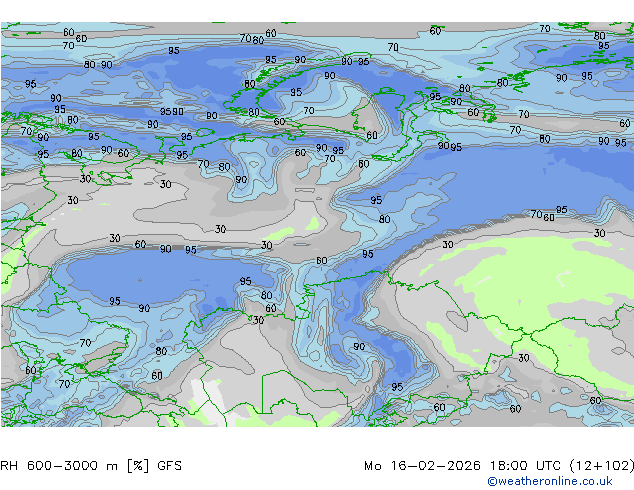Click the "RH 600-3000 m [%] GFS" title text
The image size is (634, 490).
[91, 466]
